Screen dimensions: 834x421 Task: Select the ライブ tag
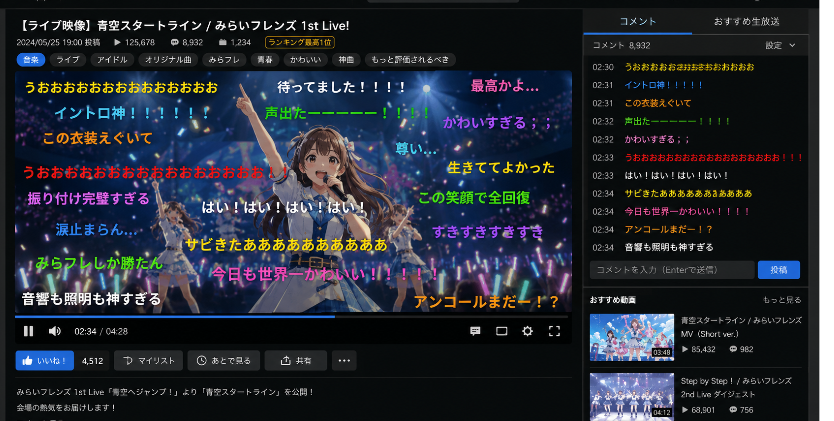[x=68, y=60]
